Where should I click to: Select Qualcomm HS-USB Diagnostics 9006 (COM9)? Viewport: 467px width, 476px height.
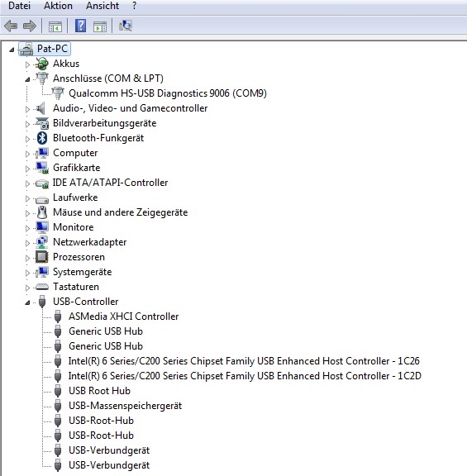168,93
